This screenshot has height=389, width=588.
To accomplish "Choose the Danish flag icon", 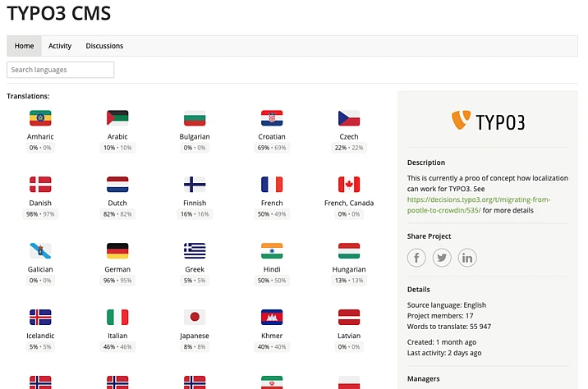I will click(40, 185).
